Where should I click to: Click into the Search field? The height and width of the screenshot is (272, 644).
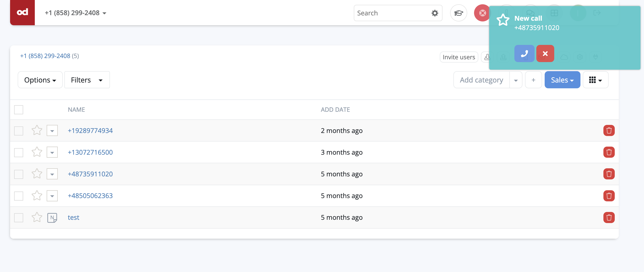[x=392, y=13]
